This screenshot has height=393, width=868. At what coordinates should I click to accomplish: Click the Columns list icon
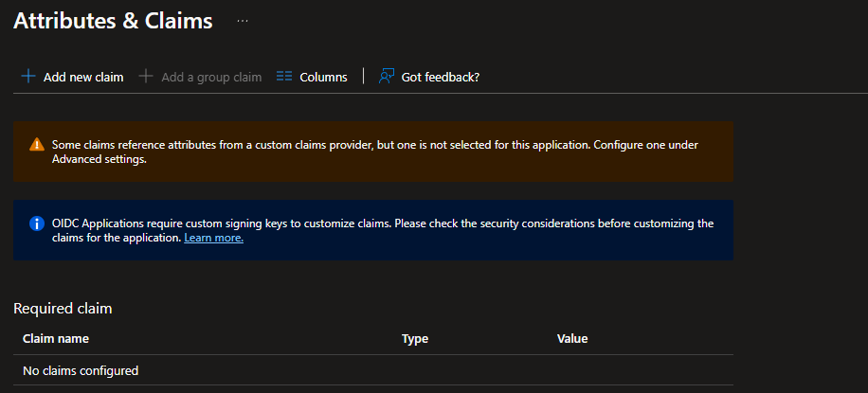click(x=284, y=77)
